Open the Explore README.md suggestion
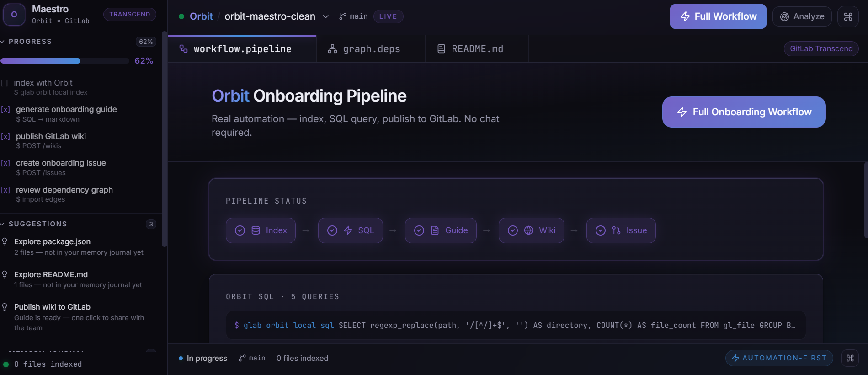Viewport: 868px width, 375px height. (x=78, y=279)
